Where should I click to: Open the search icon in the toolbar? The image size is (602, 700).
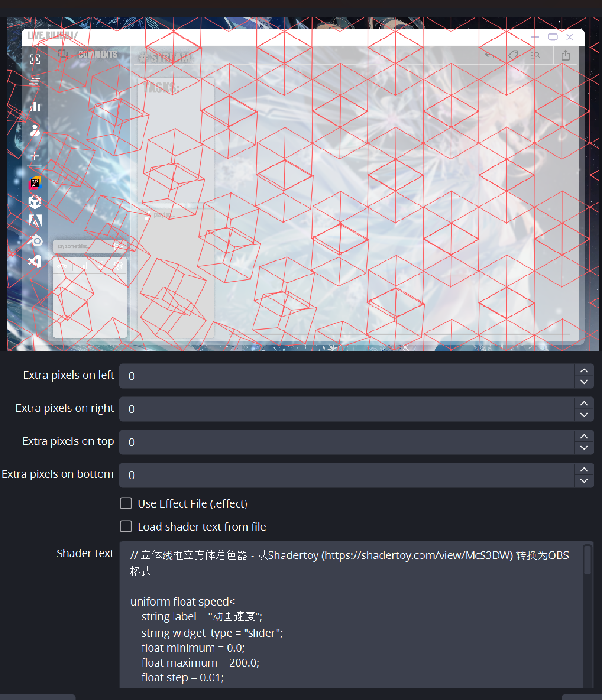[535, 55]
